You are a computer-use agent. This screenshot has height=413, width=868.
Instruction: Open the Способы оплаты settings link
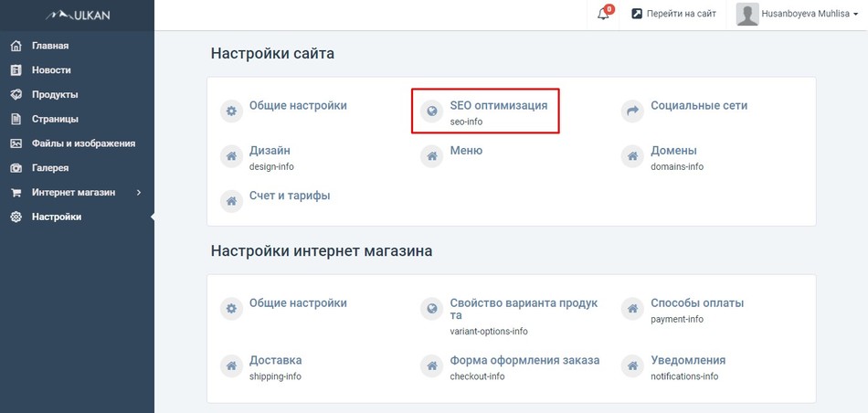click(x=697, y=303)
